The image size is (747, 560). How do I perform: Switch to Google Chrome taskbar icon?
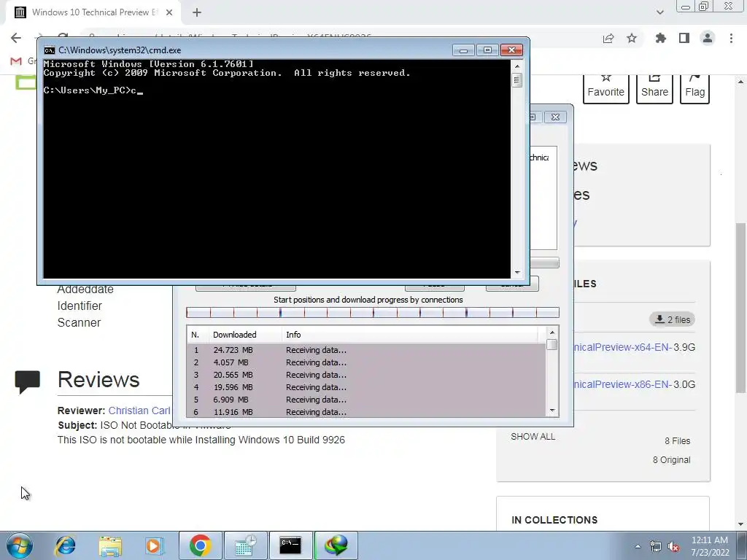click(201, 545)
